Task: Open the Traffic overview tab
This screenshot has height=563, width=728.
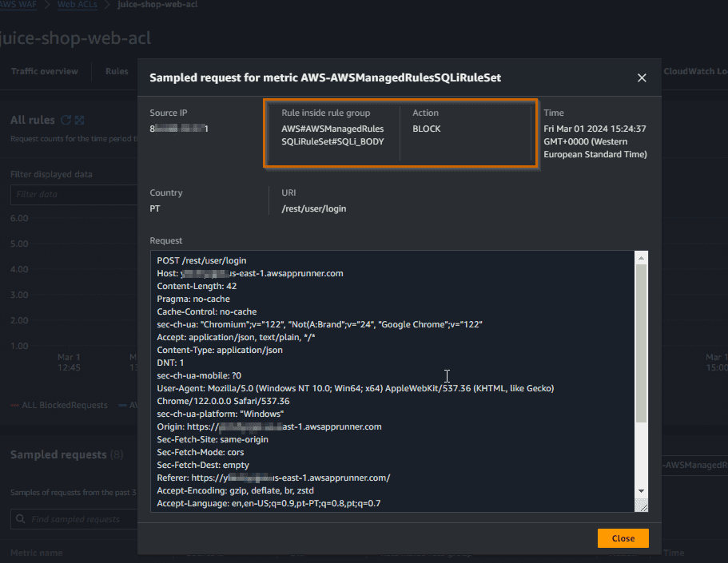Action: pos(45,71)
